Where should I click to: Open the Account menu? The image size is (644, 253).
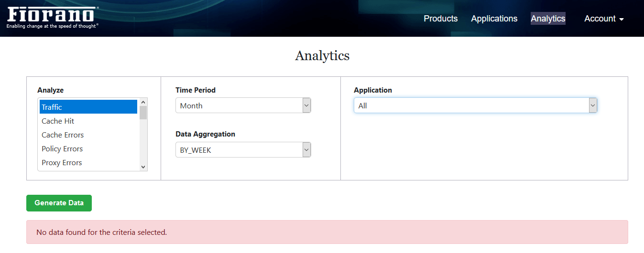coord(604,19)
